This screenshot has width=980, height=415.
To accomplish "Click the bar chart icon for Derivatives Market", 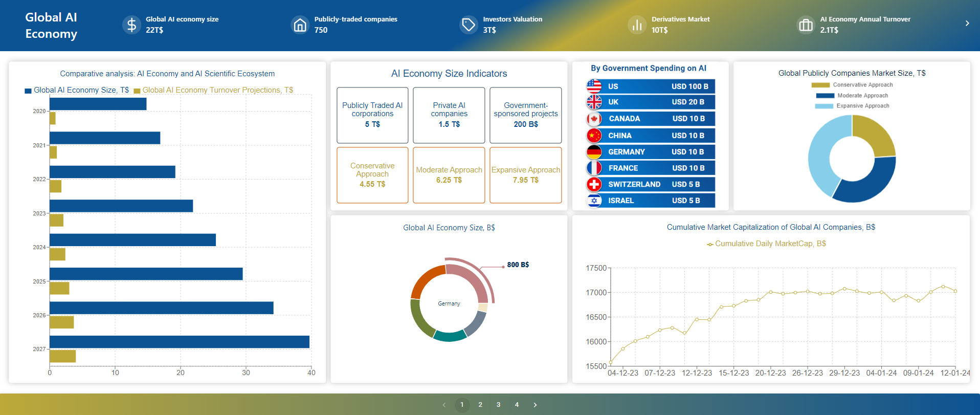I will tap(637, 25).
